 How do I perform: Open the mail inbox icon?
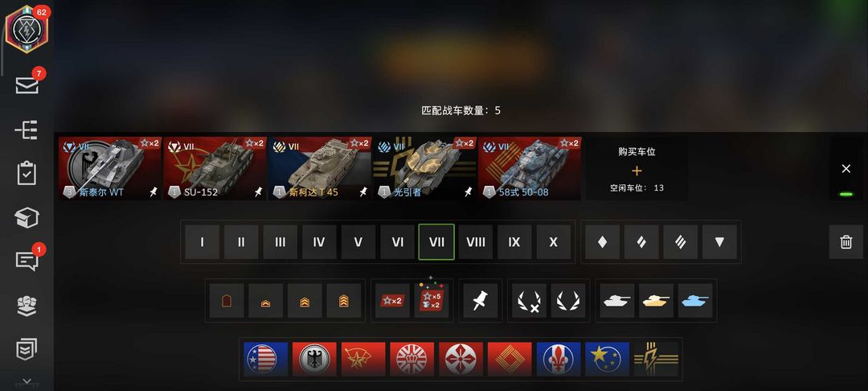tap(27, 85)
